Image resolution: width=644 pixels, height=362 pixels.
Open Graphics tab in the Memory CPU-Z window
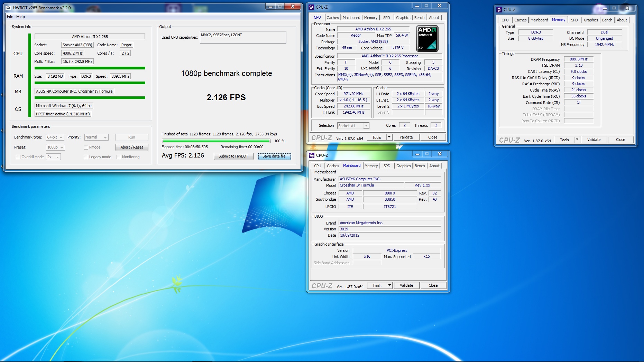click(x=591, y=20)
